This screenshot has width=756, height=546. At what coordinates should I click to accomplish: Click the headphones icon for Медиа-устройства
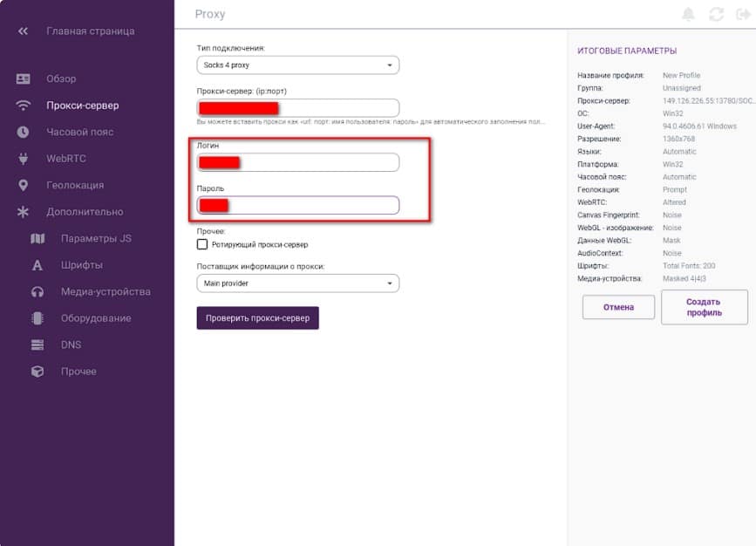tap(37, 292)
